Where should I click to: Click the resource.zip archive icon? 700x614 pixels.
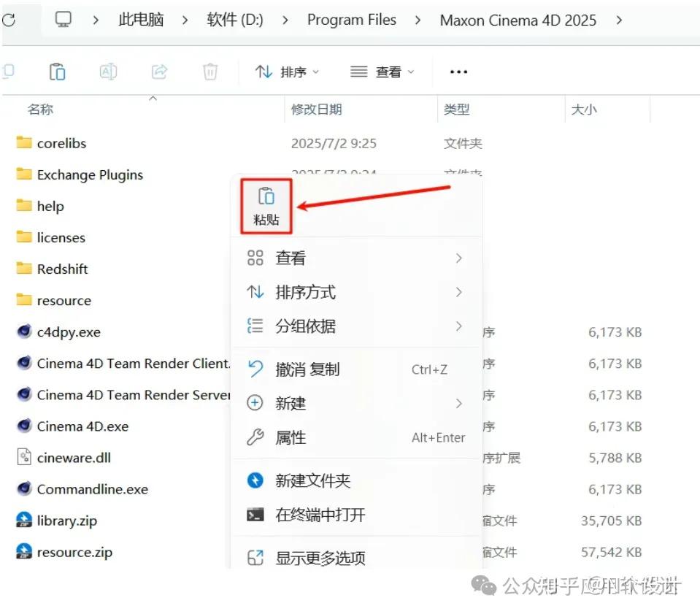click(x=24, y=551)
